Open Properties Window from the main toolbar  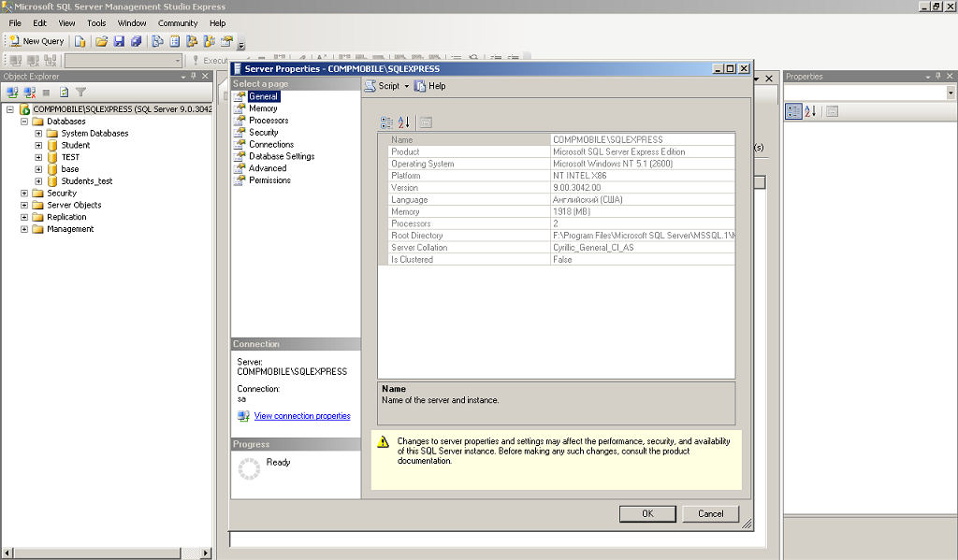(226, 41)
